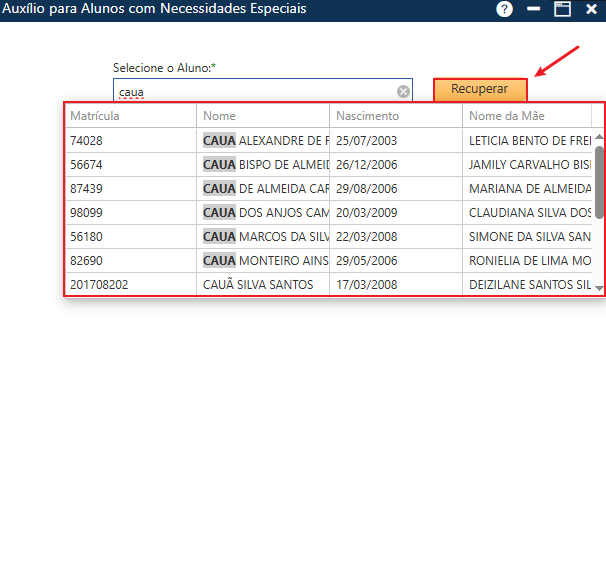Select mother JAMILY CARVALHO BIS
Screen dimensions: 606x581
pos(530,165)
